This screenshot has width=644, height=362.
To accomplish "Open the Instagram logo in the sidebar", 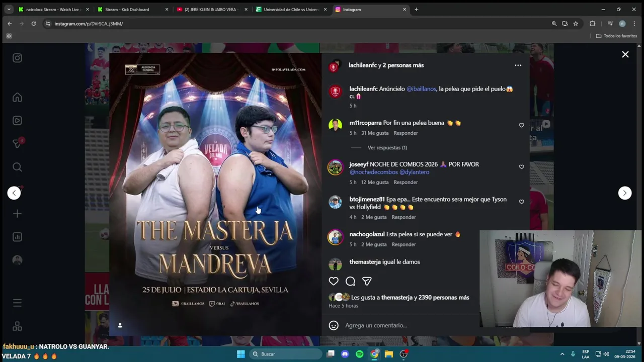I will pyautogui.click(x=17, y=58).
